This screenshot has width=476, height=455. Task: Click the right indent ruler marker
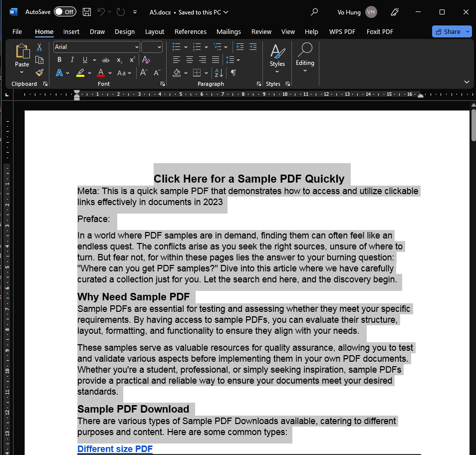tap(421, 96)
